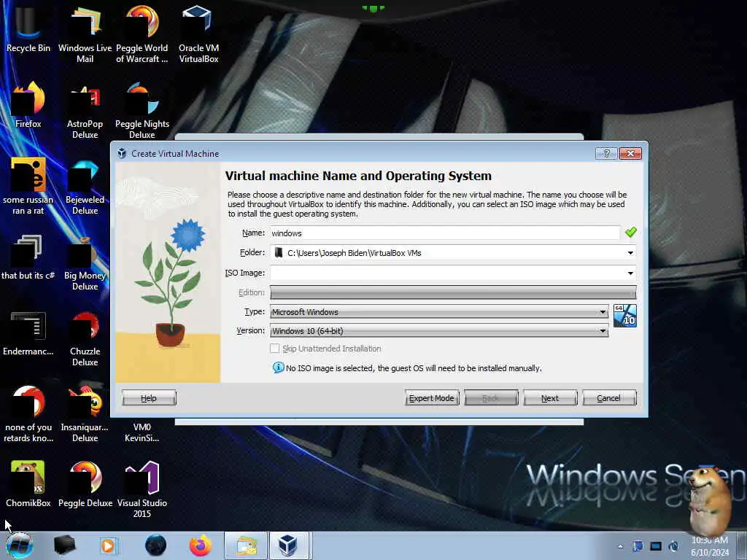Cancel the Create Virtual Machine wizard
Viewport: 747px width, 560px height.
[x=609, y=398]
